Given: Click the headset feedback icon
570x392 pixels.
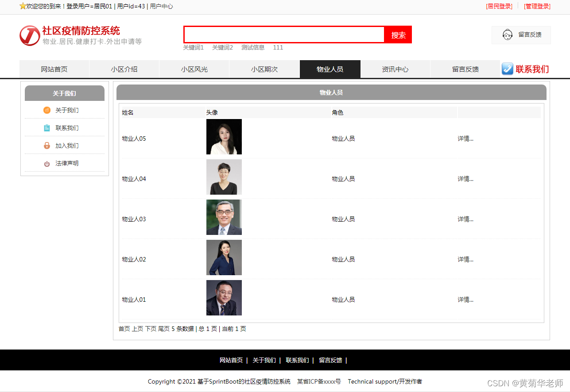Looking at the screenshot, I should (x=508, y=35).
